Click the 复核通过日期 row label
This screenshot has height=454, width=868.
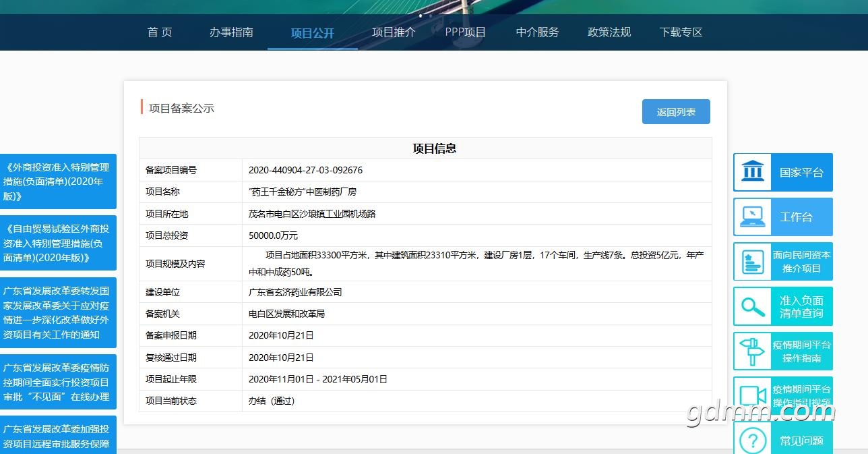click(x=171, y=358)
